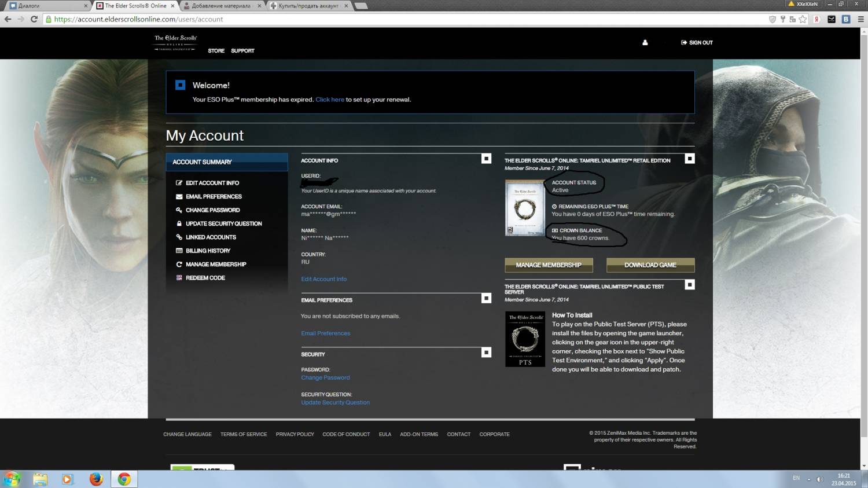Click the blue Email Preferences link
The height and width of the screenshot is (488, 868).
(x=325, y=333)
